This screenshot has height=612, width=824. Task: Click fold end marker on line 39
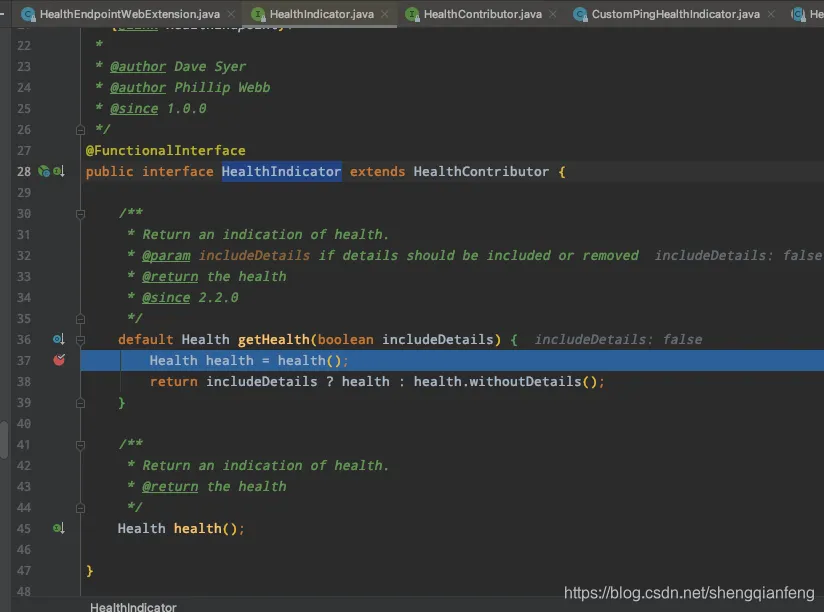coord(80,403)
